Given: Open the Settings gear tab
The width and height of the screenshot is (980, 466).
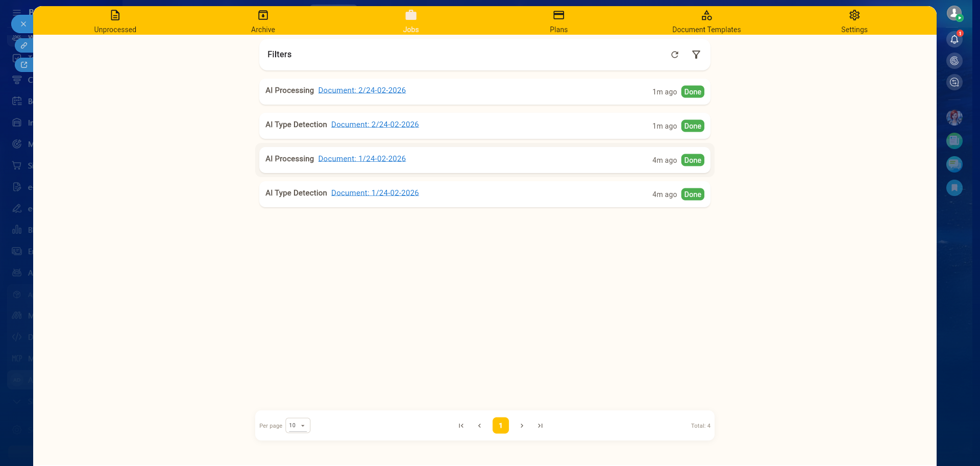Looking at the screenshot, I should coord(854,21).
